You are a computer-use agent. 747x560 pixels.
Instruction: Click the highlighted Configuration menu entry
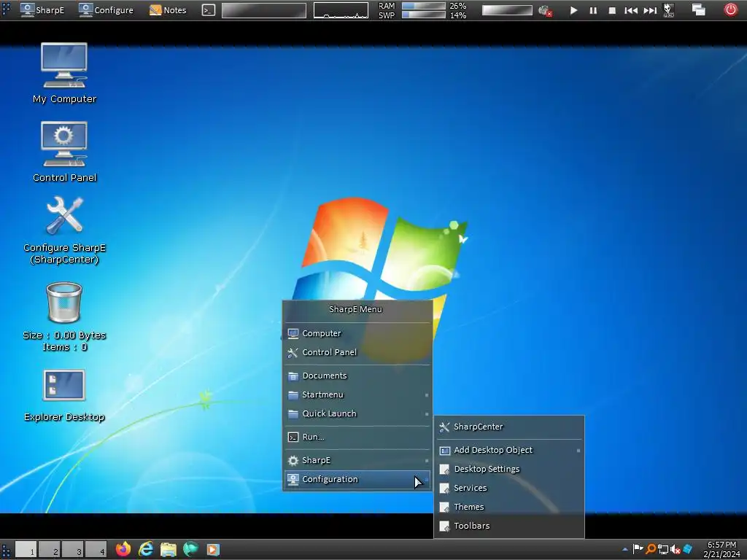[x=357, y=480]
